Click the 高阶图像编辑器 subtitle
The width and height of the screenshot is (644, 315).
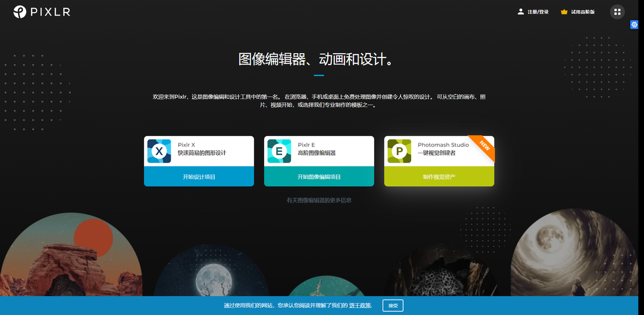(317, 153)
